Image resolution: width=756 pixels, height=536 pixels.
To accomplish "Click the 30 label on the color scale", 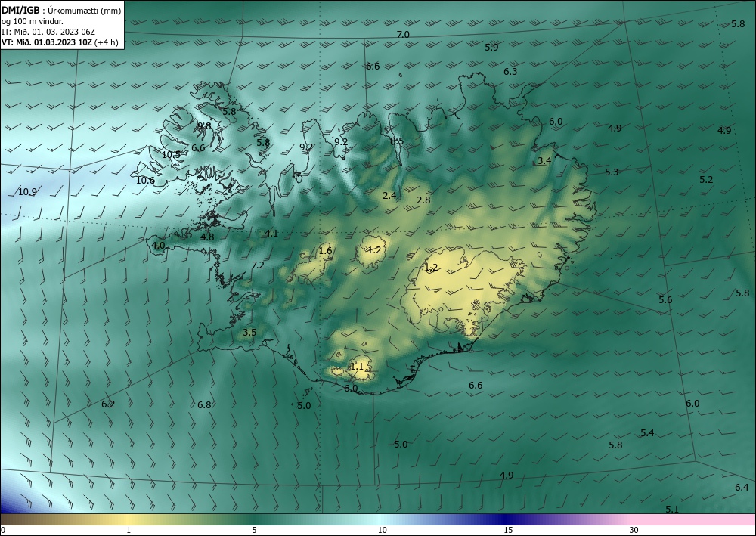I will pyautogui.click(x=634, y=530).
